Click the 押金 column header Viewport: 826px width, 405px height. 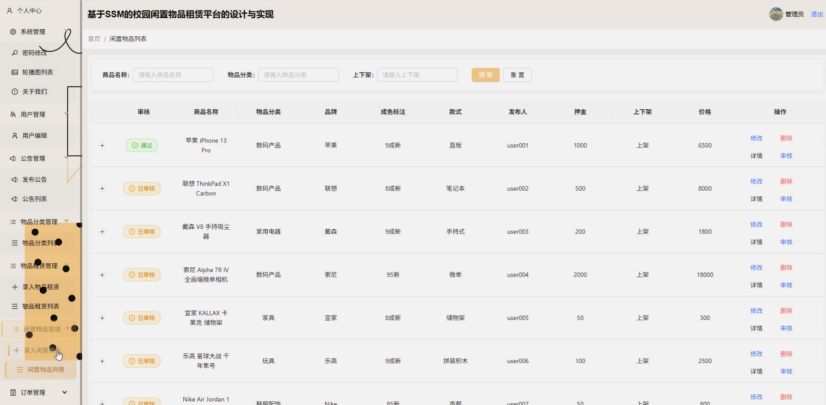580,112
